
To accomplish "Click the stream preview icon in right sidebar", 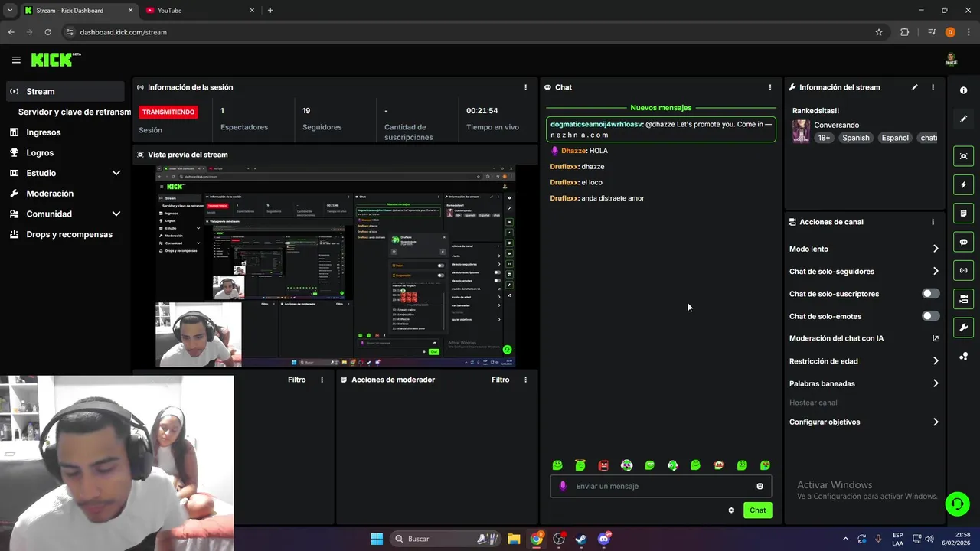I will pyautogui.click(x=963, y=156).
